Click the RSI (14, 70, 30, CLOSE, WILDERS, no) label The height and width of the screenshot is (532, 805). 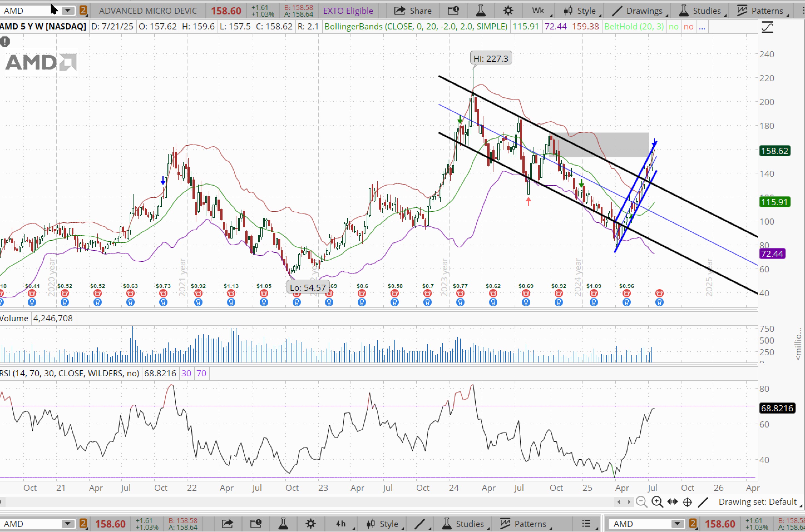pyautogui.click(x=70, y=373)
